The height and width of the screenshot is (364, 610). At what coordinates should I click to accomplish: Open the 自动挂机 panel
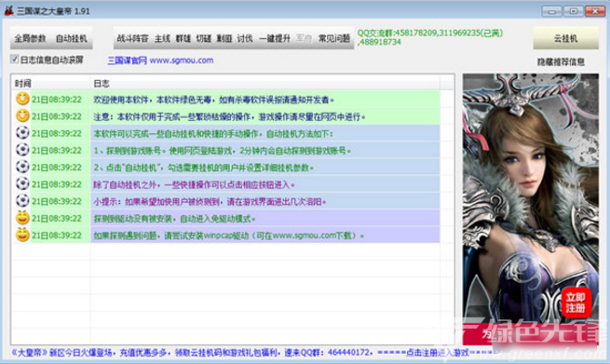[72, 38]
